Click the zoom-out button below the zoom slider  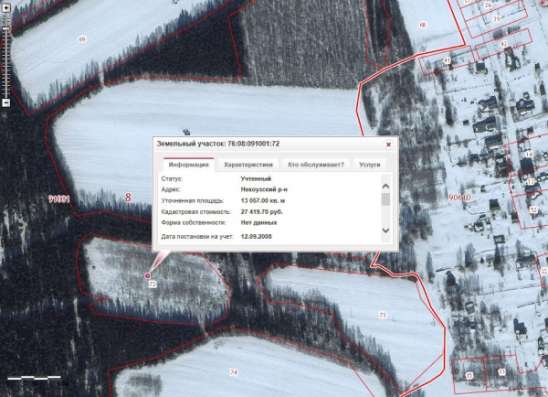6,103
